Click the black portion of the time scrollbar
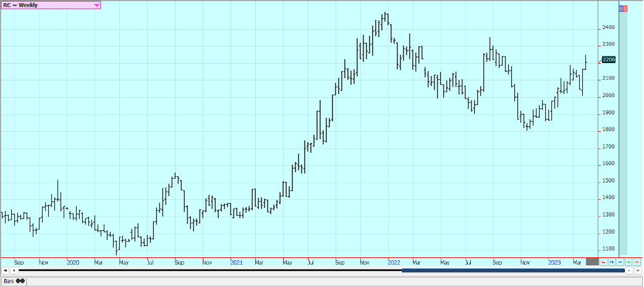 (x=210, y=270)
